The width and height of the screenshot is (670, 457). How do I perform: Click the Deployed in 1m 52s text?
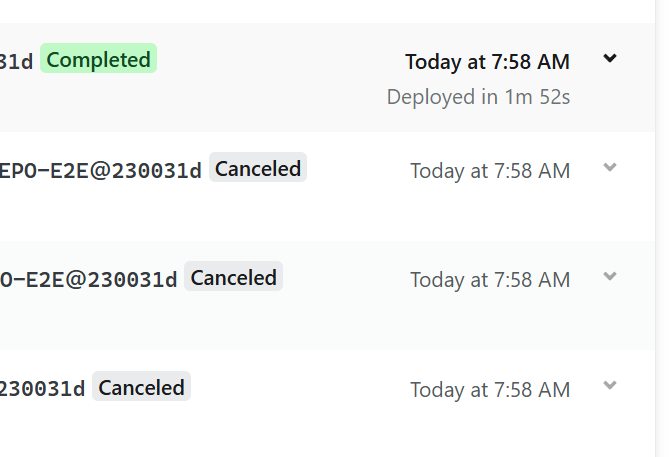[x=478, y=97]
